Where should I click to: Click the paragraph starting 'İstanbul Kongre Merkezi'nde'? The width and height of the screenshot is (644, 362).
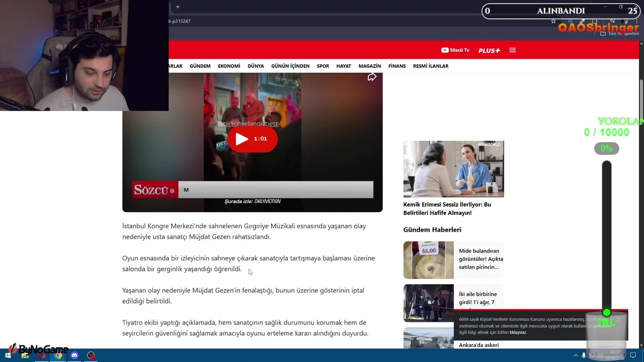pos(244,231)
